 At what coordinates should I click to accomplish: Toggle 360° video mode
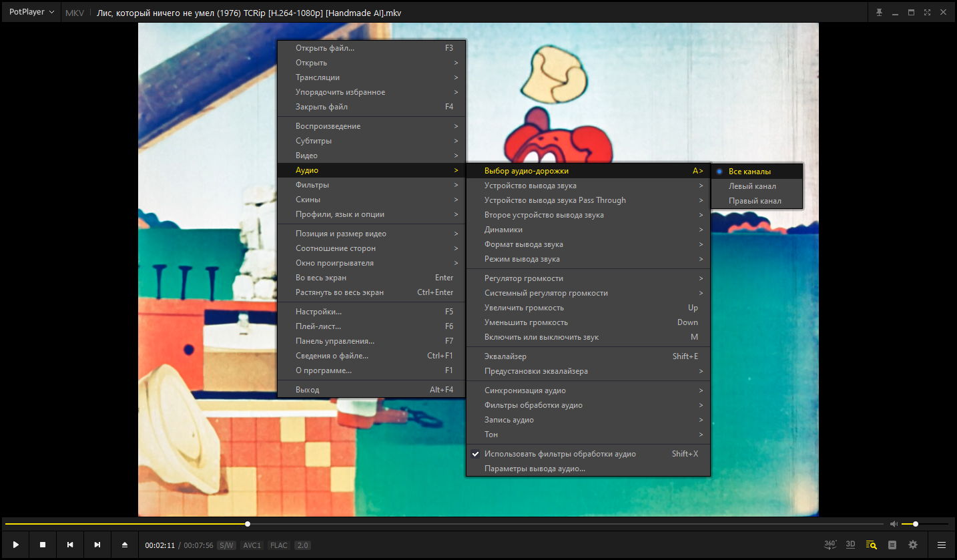[x=830, y=545]
